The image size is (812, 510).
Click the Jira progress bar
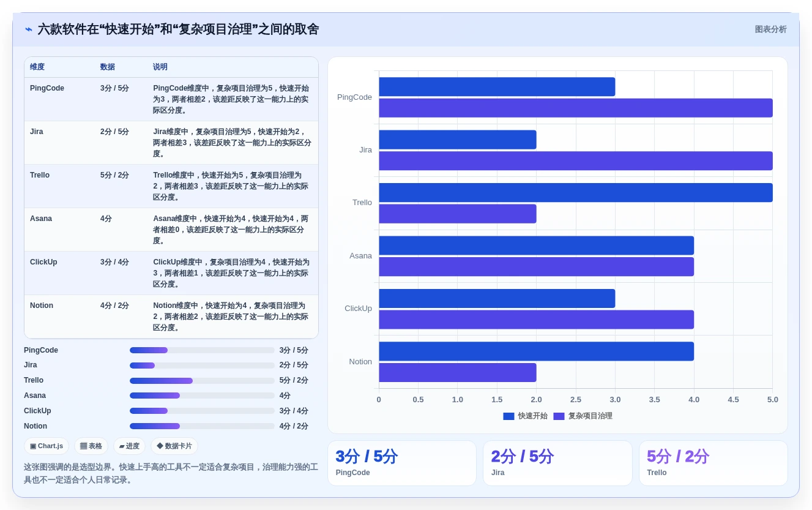pyautogui.click(x=202, y=366)
